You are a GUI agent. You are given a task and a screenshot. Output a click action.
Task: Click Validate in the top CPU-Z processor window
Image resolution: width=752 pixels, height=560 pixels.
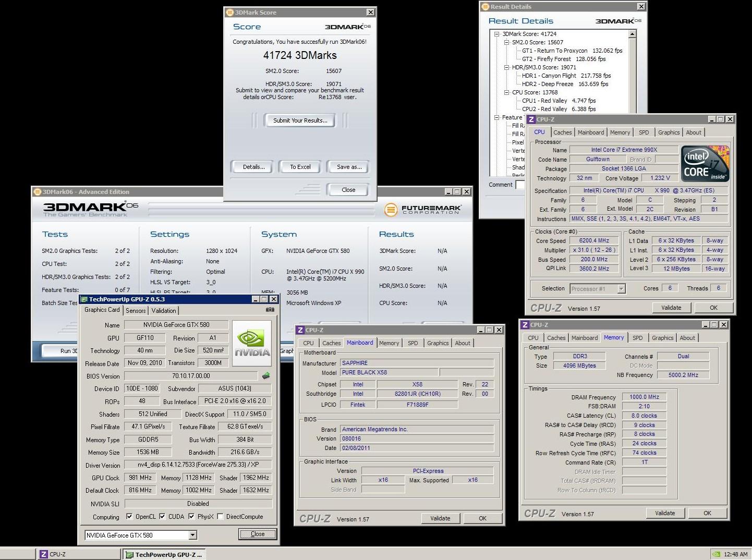(671, 308)
